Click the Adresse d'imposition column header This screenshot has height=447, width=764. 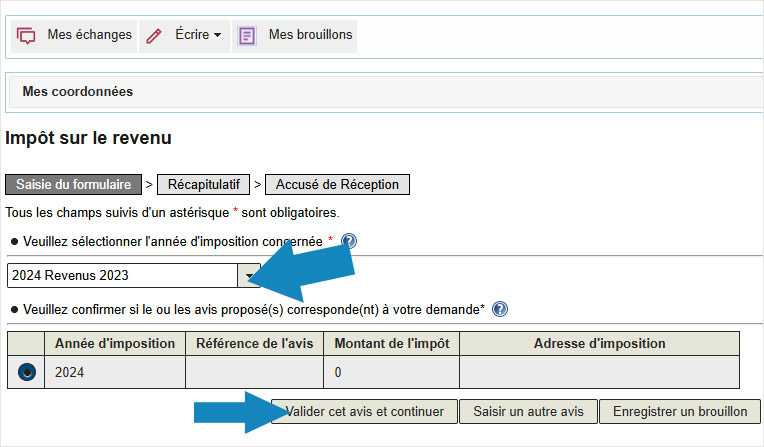599,344
